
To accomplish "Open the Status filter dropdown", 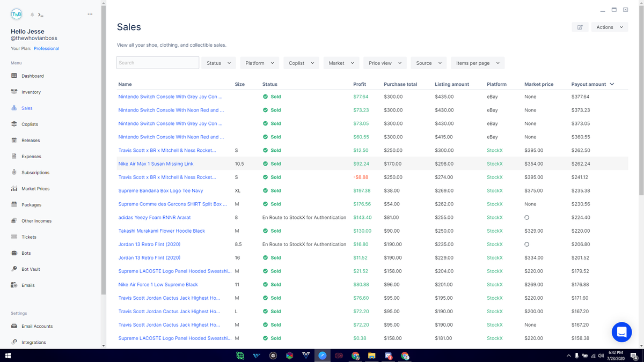I will pyautogui.click(x=218, y=63).
